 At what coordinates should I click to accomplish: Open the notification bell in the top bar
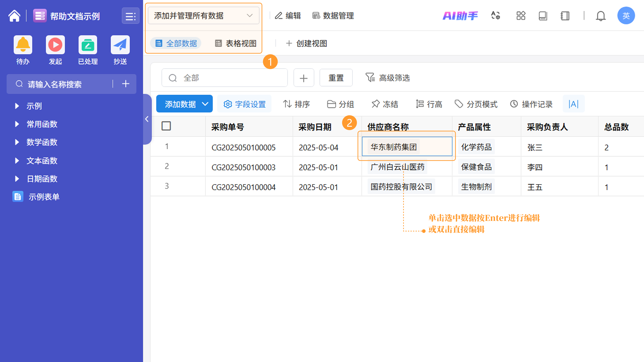click(x=601, y=16)
